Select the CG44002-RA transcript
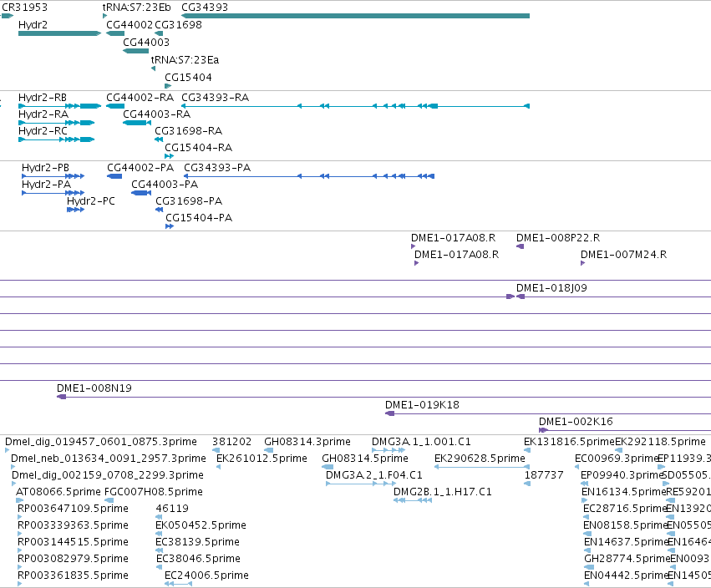 (x=115, y=106)
